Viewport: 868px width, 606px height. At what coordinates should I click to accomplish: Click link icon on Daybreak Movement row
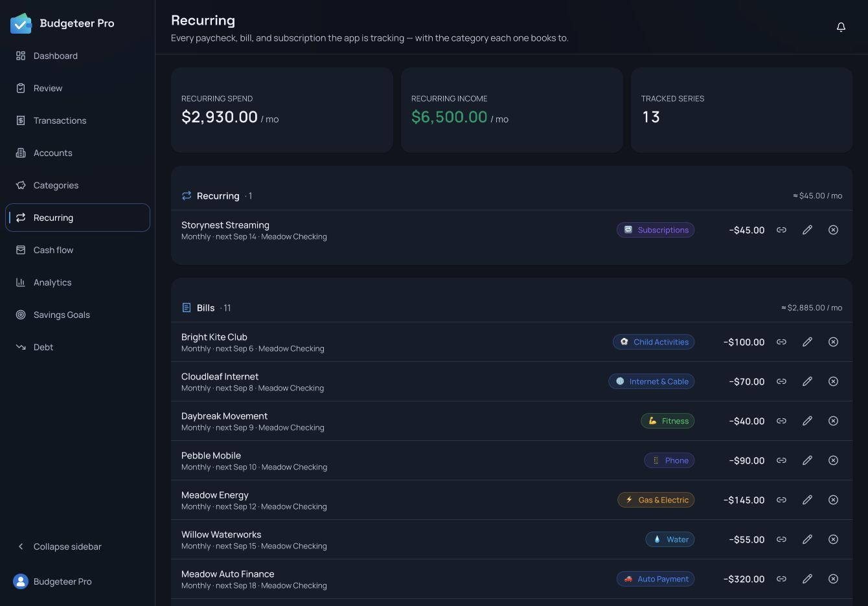click(782, 421)
